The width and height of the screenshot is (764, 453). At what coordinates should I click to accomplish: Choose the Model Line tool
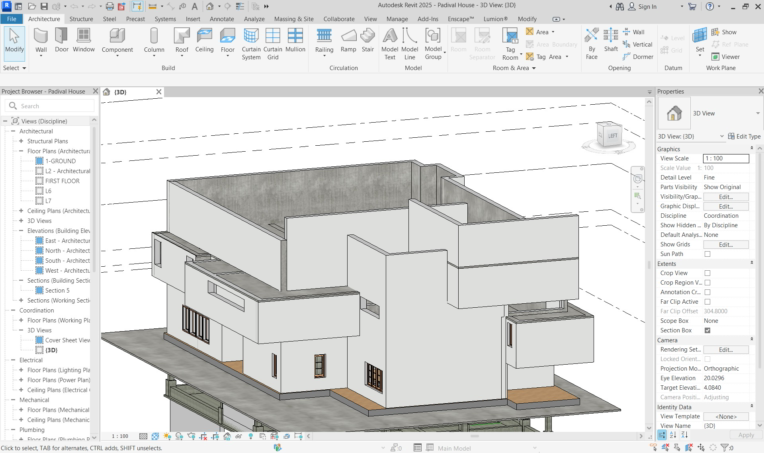tap(410, 44)
